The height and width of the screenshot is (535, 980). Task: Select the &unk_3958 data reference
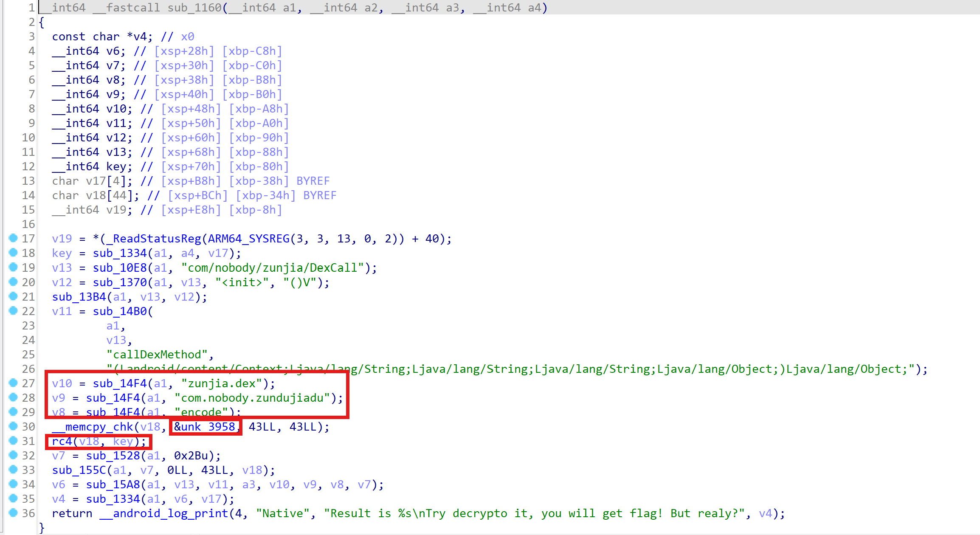click(x=205, y=427)
